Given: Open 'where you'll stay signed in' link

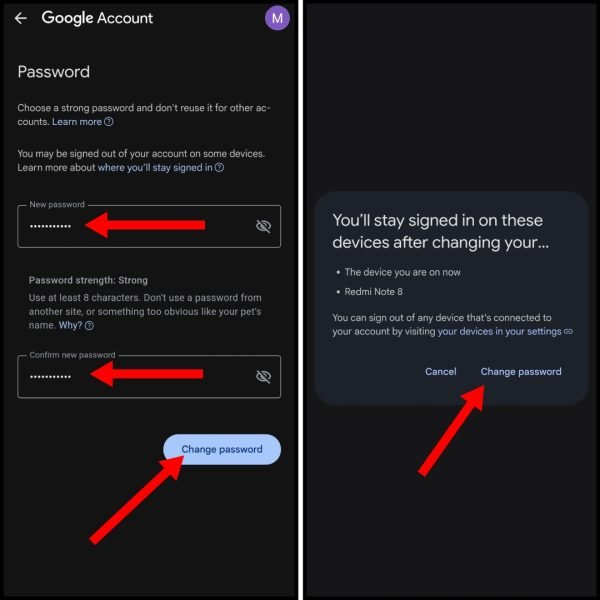Looking at the screenshot, I should tap(155, 168).
